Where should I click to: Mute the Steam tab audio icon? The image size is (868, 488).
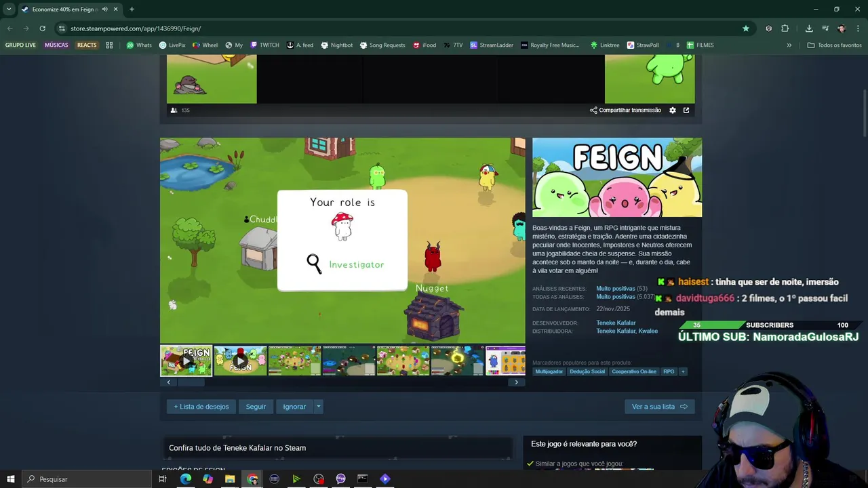click(104, 9)
